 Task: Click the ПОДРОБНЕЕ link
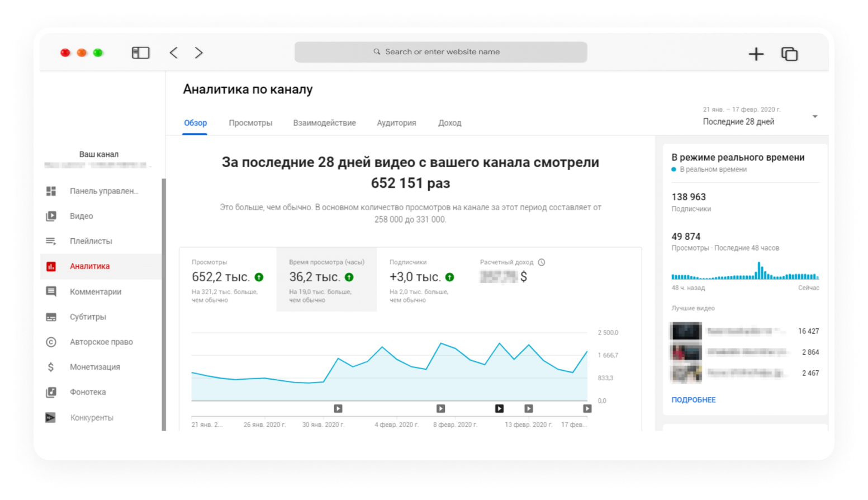coord(694,400)
